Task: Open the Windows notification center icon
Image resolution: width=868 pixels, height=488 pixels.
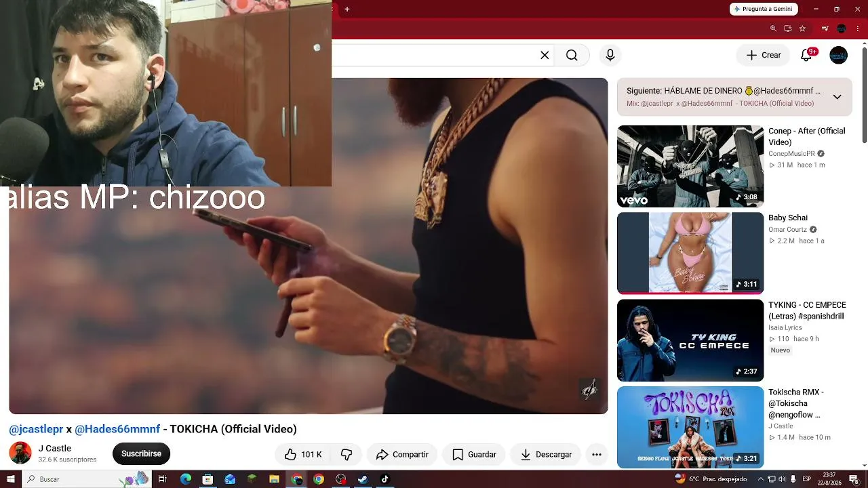Action: point(854,479)
